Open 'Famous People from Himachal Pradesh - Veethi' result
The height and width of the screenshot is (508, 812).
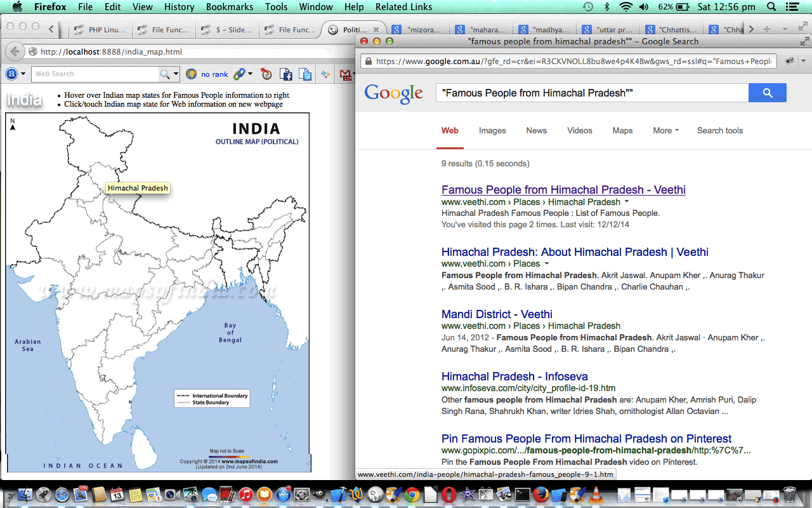click(563, 189)
